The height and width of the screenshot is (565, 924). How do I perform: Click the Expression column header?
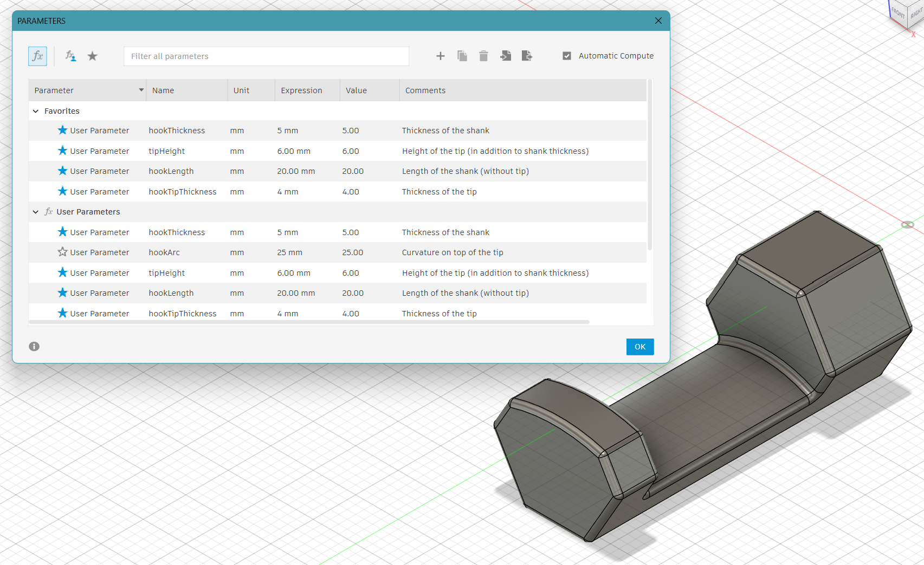tap(307, 90)
